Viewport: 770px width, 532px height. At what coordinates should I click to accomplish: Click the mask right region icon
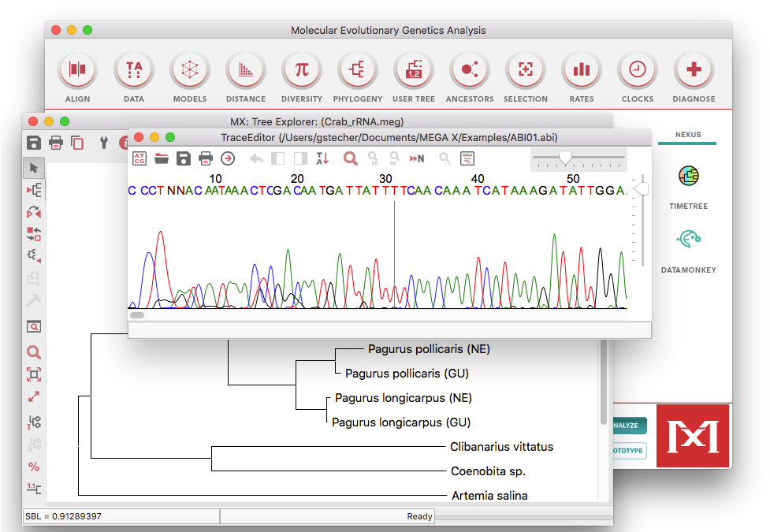[300, 158]
